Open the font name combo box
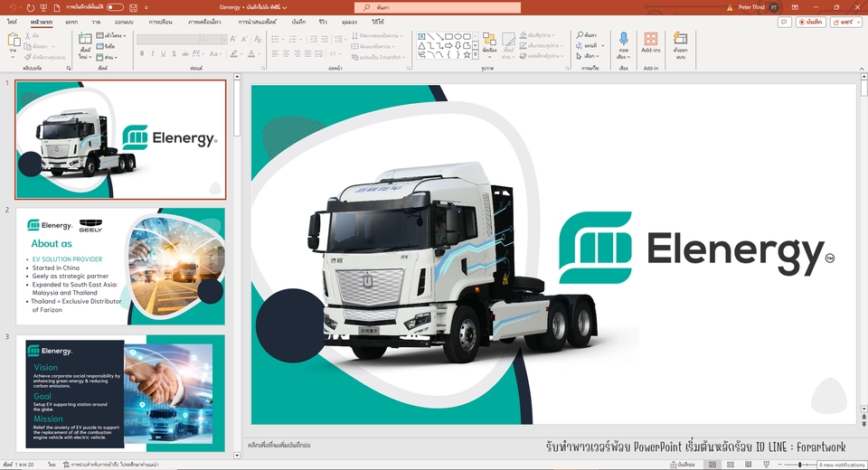Viewport: 868px width, 470px height. coord(171,39)
